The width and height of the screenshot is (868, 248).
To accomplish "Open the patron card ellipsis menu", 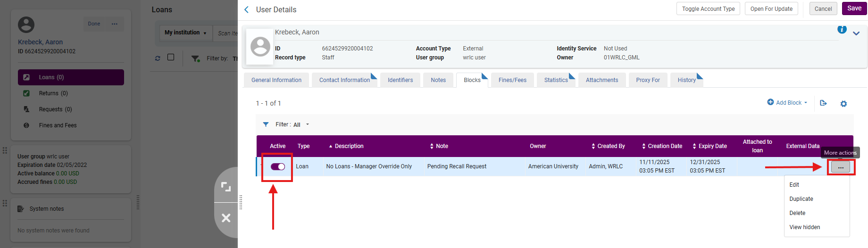I will pos(115,24).
